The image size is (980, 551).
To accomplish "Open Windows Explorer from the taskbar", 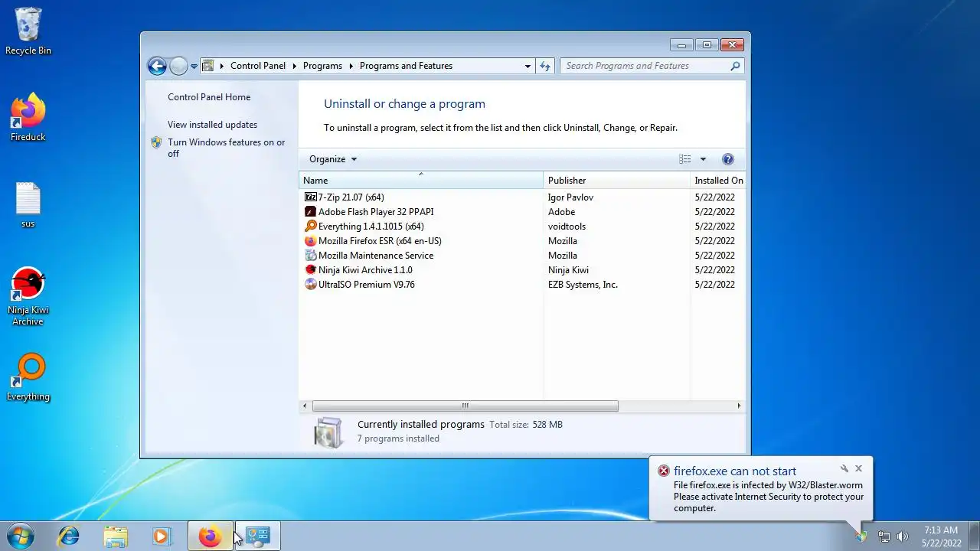I will pyautogui.click(x=116, y=536).
